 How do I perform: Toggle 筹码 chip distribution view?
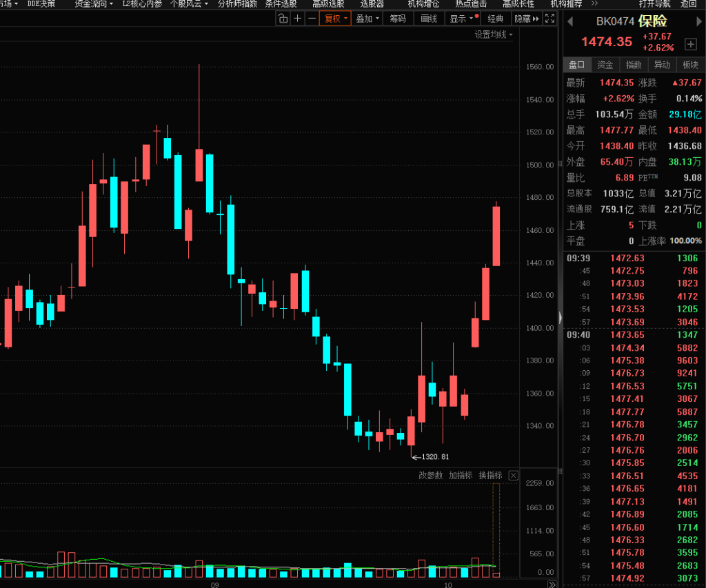(398, 19)
